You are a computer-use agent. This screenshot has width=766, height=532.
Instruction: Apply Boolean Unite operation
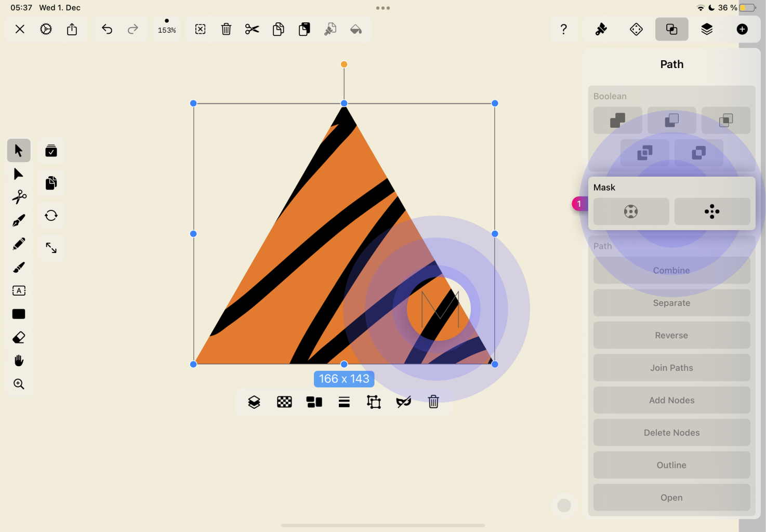point(618,121)
